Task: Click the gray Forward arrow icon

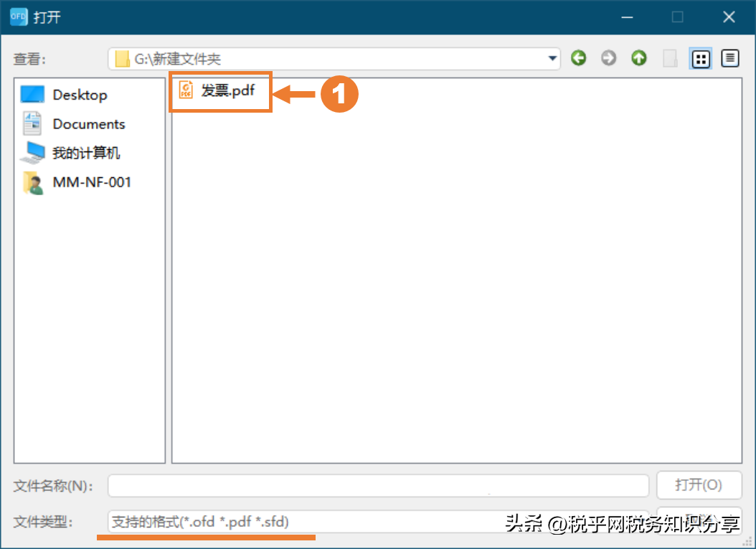Action: click(608, 58)
